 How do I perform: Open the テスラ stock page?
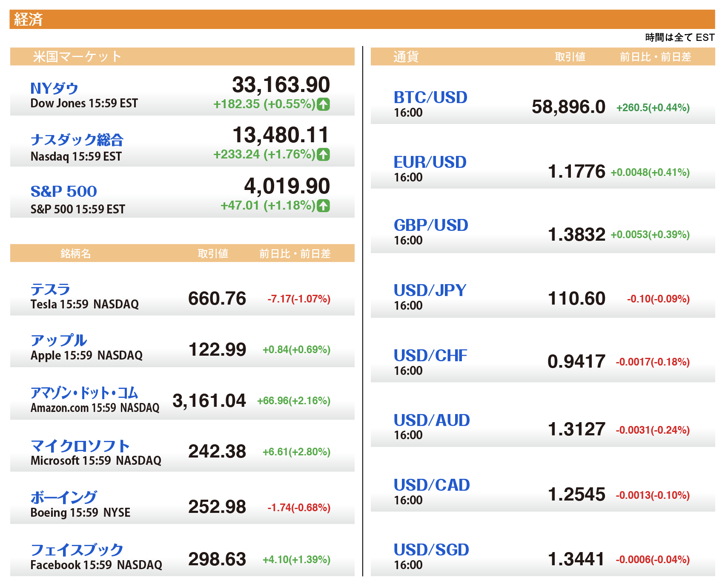[x=50, y=289]
